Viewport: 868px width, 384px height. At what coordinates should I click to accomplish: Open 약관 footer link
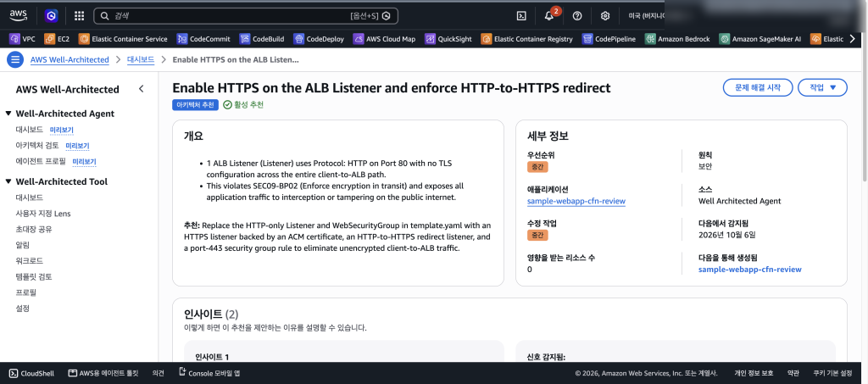[793, 374]
